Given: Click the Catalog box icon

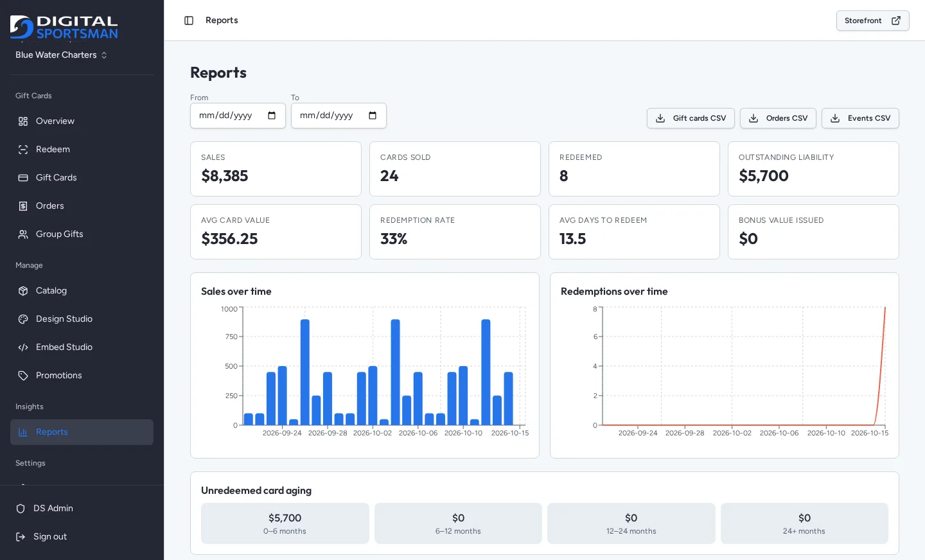Looking at the screenshot, I should click(x=23, y=291).
